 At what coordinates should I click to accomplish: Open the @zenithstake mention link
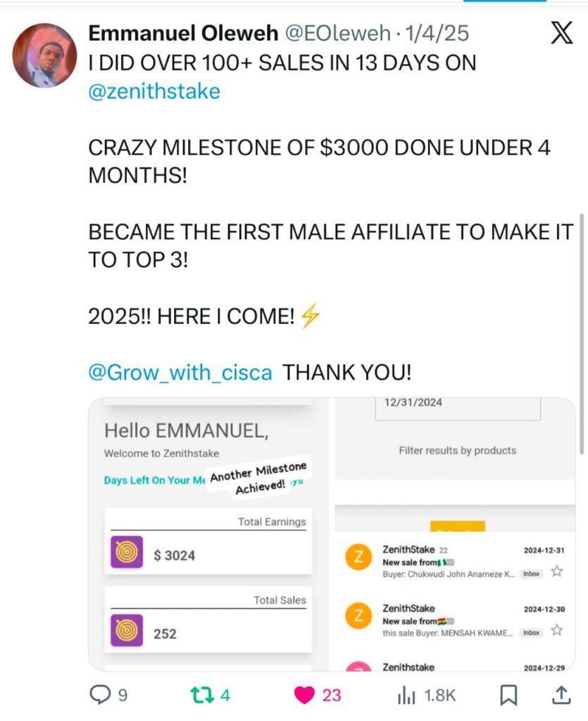(x=154, y=92)
